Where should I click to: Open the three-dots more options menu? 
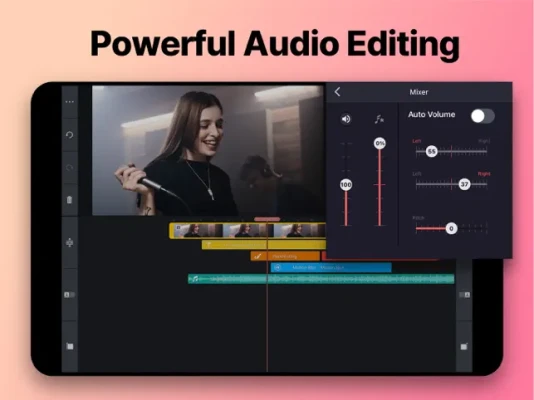coord(69,102)
